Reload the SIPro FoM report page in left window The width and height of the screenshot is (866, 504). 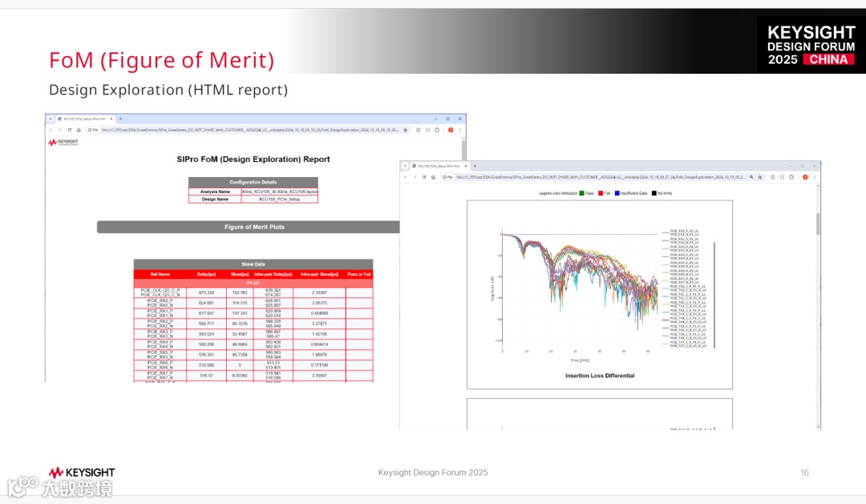pos(70,131)
